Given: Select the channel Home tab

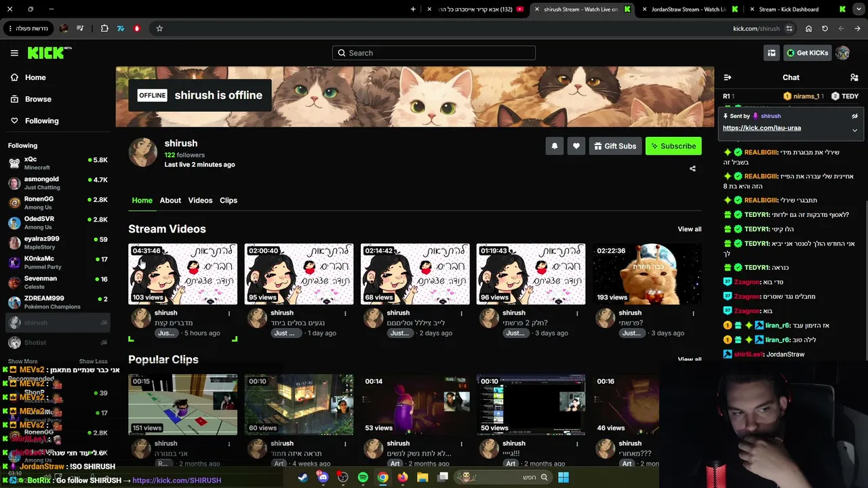Looking at the screenshot, I should 142,201.
